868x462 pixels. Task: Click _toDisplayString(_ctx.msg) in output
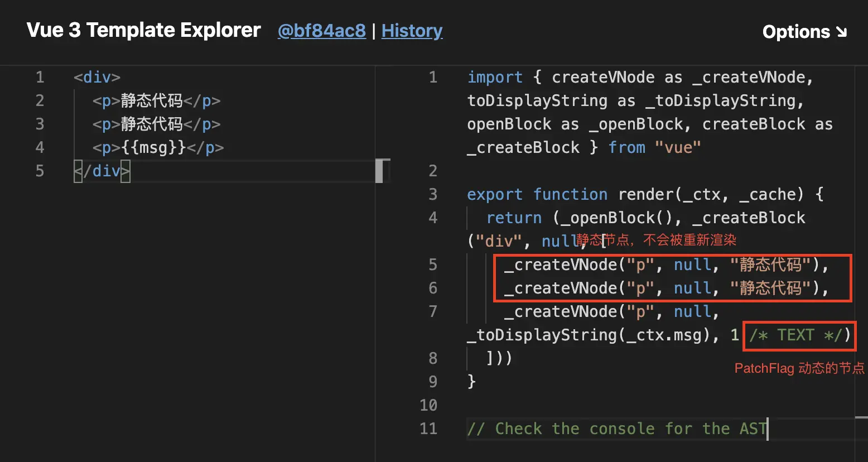(589, 335)
